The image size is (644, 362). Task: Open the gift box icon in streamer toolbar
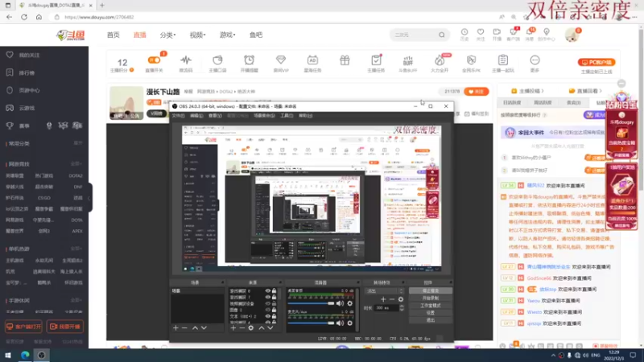[345, 60]
